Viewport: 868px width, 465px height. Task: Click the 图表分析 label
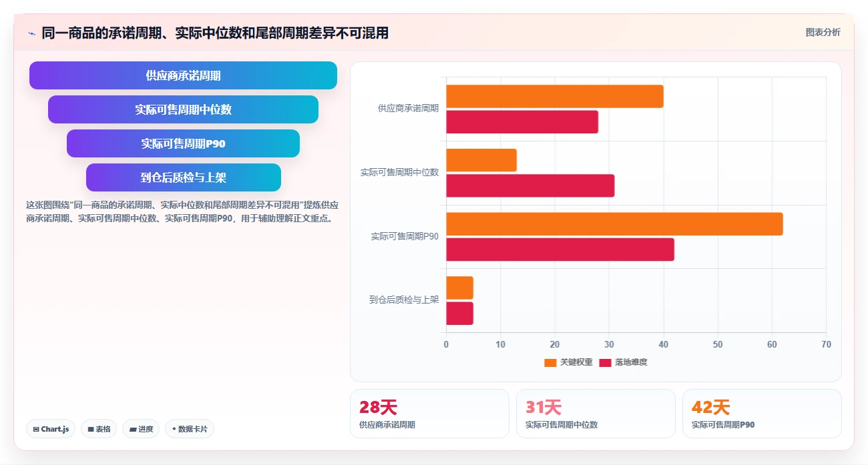pyautogui.click(x=823, y=32)
